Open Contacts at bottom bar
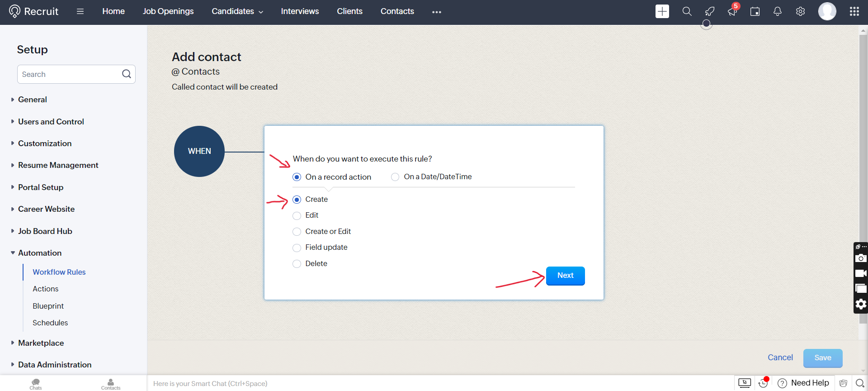868x391 pixels. click(111, 384)
